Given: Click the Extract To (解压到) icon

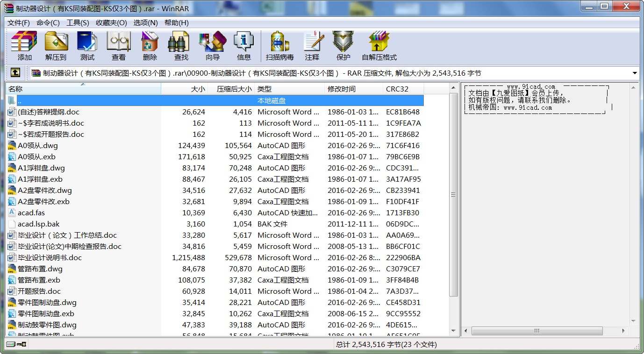Looking at the screenshot, I should (56, 46).
